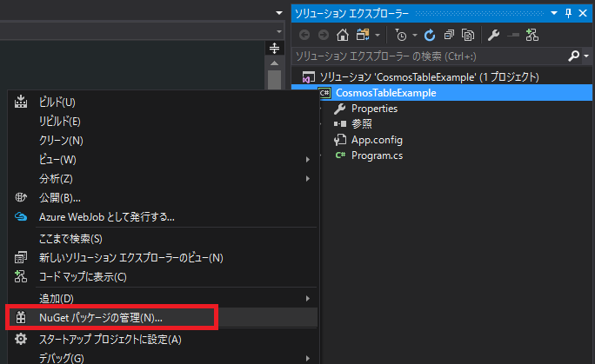
Task: Click the ソリューション エクスプローラー panel title
Action: point(351,14)
